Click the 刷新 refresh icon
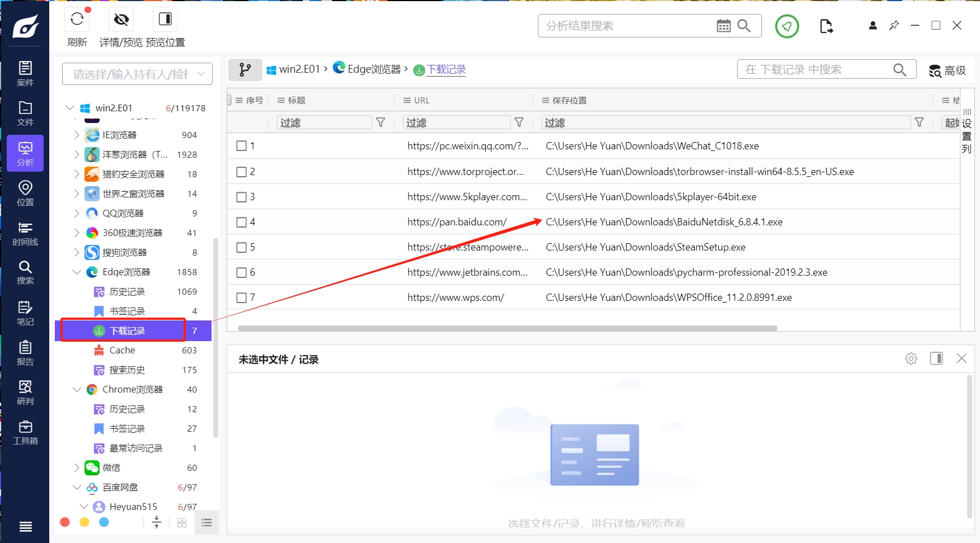This screenshot has width=980, height=543. click(x=77, y=19)
